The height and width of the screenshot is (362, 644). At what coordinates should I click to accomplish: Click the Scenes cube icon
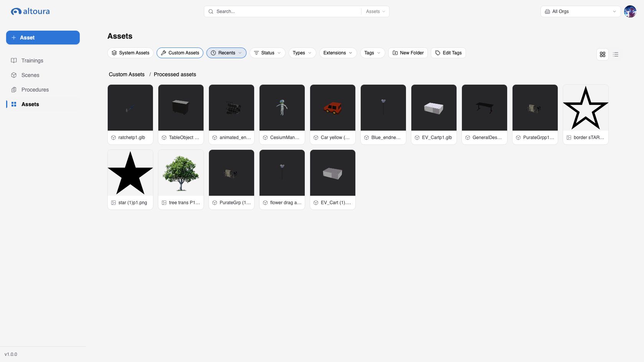[14, 75]
